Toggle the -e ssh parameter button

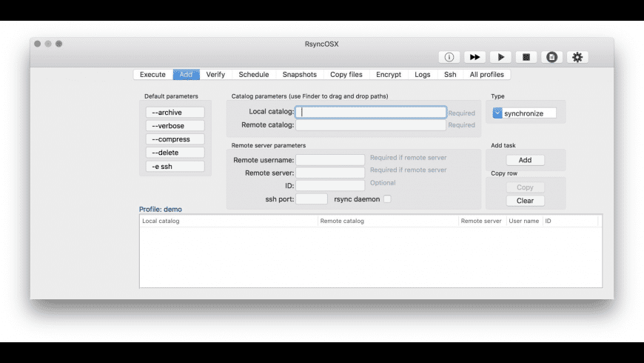(x=175, y=166)
